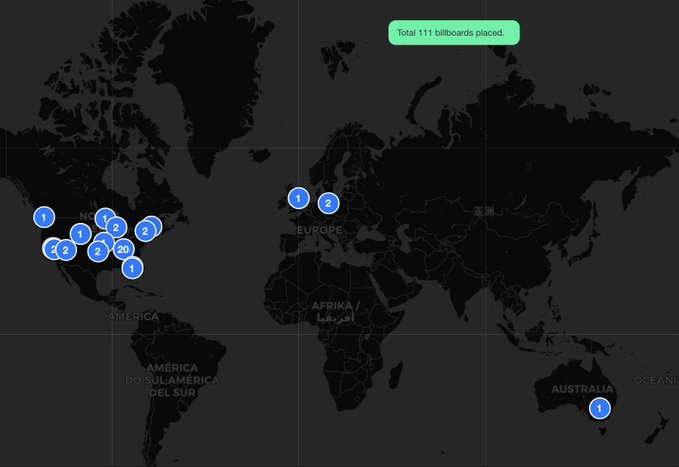679x467 pixels.
Task: Click the EUROPE map label
Action: [320, 230]
